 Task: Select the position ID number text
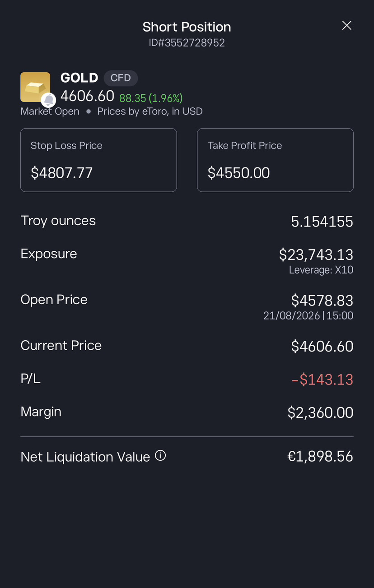point(187,43)
